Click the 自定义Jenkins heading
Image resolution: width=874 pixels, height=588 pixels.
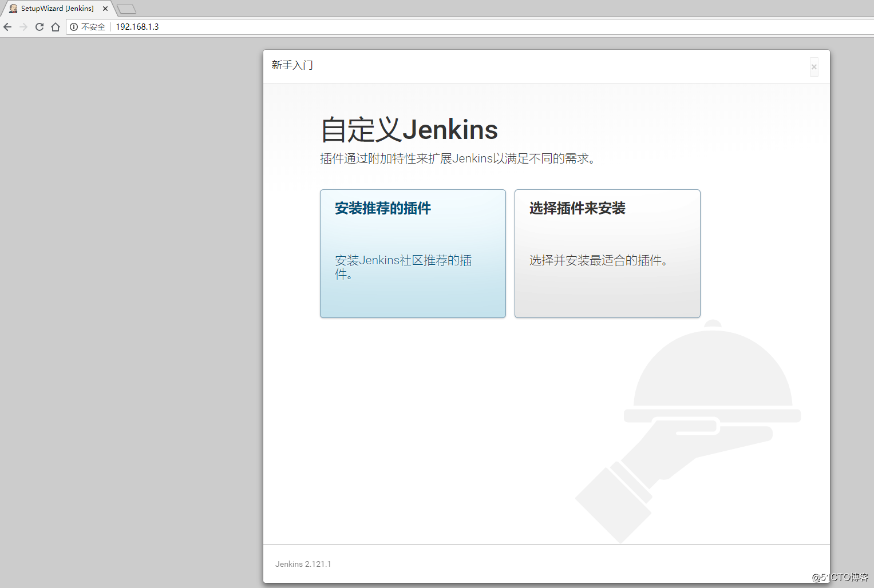click(x=409, y=130)
